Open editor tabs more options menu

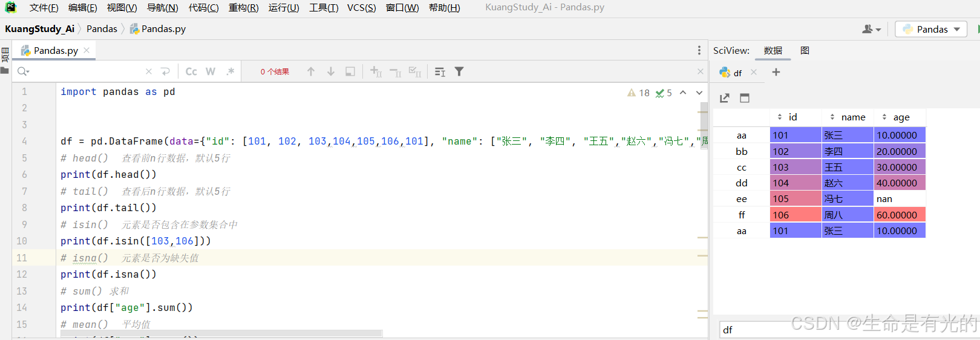(x=699, y=50)
